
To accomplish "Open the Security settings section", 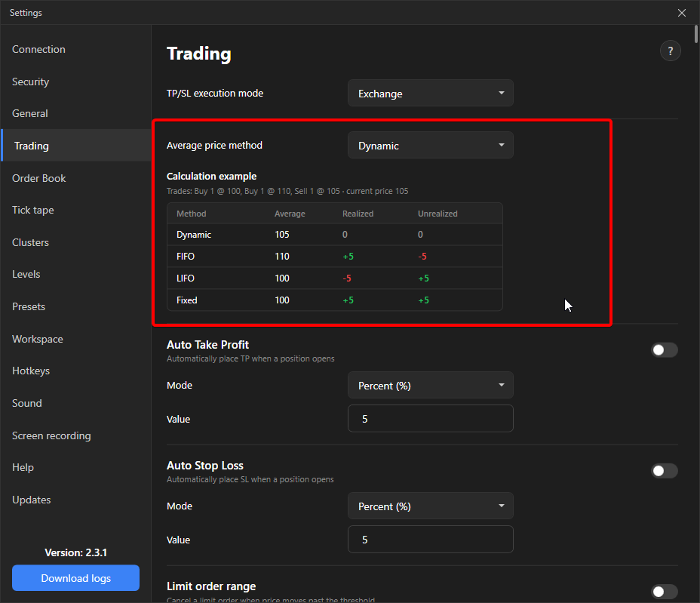I will pyautogui.click(x=76, y=82).
